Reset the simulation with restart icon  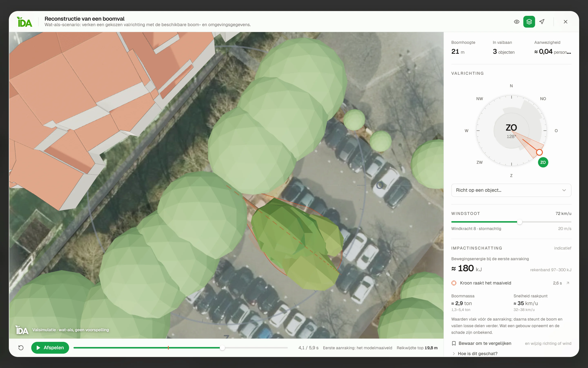tap(21, 348)
